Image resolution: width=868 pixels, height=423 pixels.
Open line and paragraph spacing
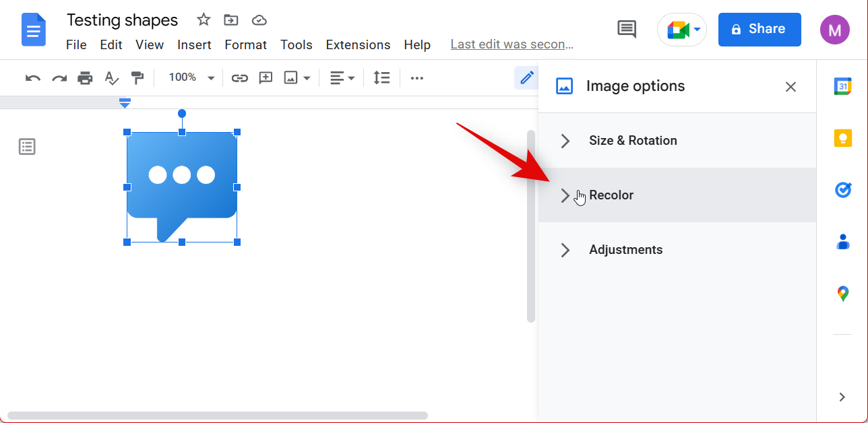pos(382,77)
